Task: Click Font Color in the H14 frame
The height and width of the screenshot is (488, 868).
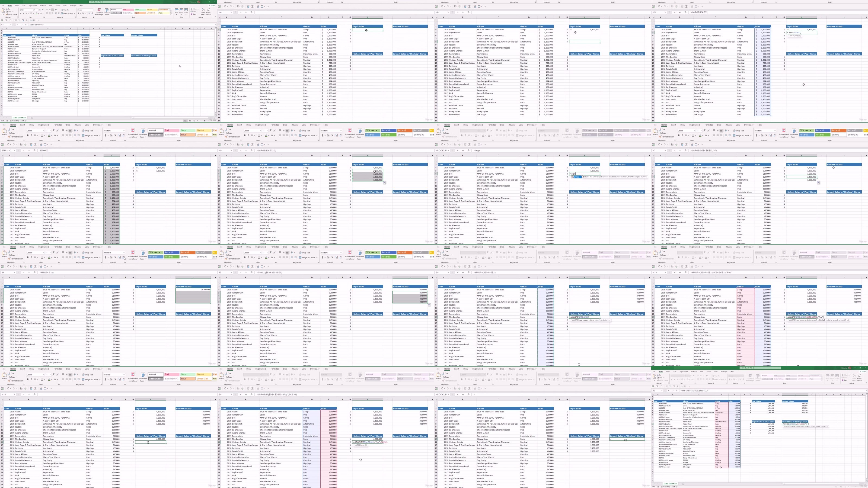Action: 55,379
